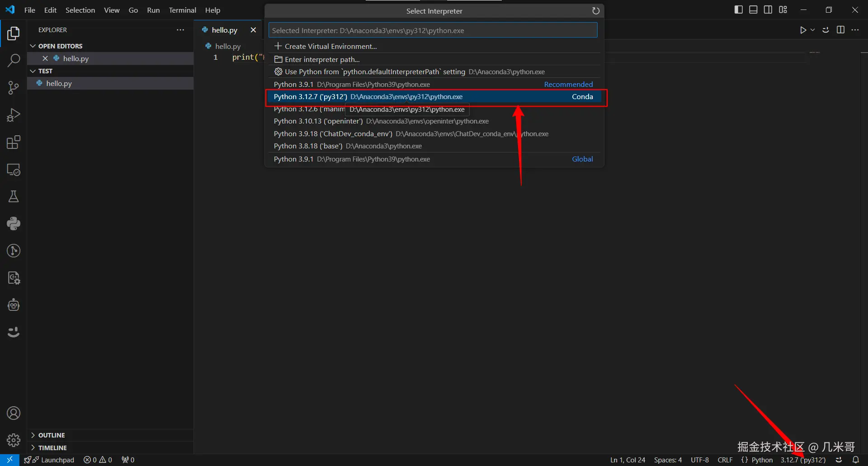Viewport: 868px width, 466px height.
Task: Click Ln 1, Col 24 cursor position
Action: pos(627,460)
